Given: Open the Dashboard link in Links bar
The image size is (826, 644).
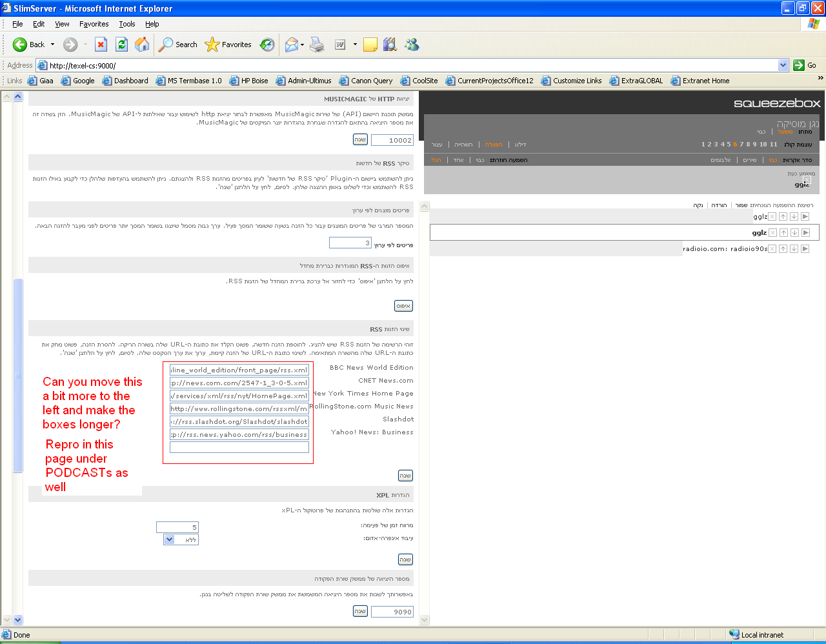Looking at the screenshot, I should click(130, 81).
